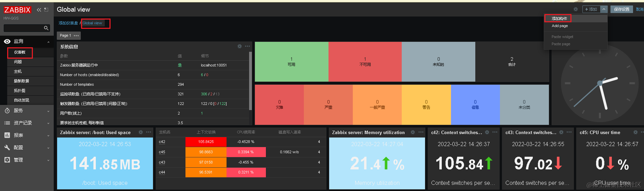Open the Global view breadcrumb link
The height and width of the screenshot is (191, 644).
click(x=92, y=23)
